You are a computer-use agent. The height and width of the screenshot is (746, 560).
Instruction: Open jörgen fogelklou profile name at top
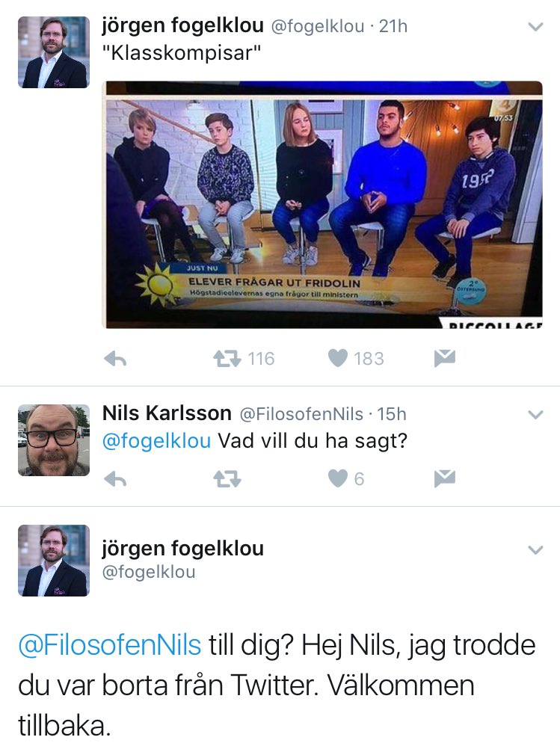182,25
